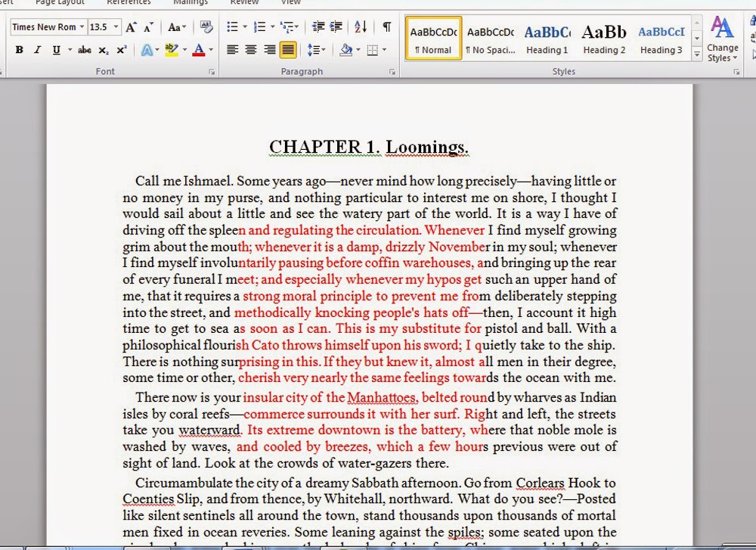Image resolution: width=756 pixels, height=550 pixels.
Task: Expand the Styles gallery More button
Action: point(697,54)
